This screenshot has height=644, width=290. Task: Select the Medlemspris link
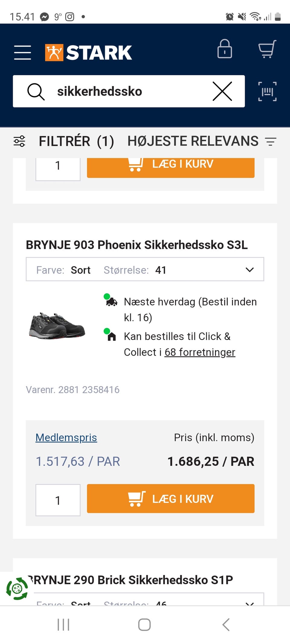click(66, 437)
